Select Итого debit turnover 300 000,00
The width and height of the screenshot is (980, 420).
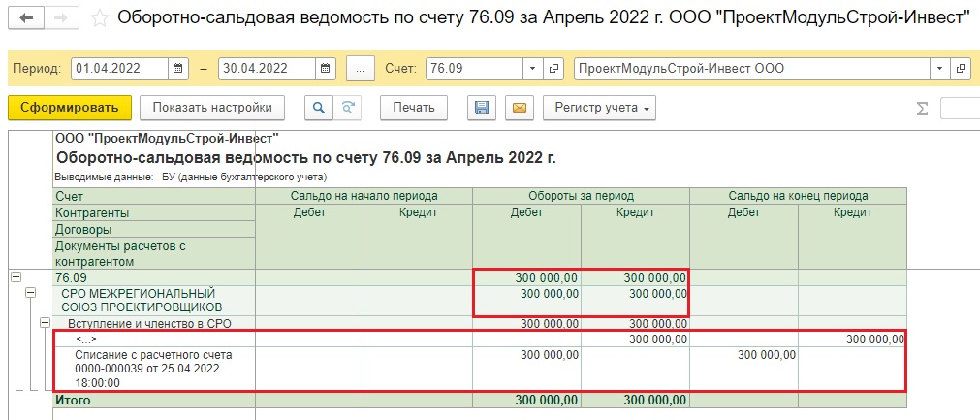point(527,400)
